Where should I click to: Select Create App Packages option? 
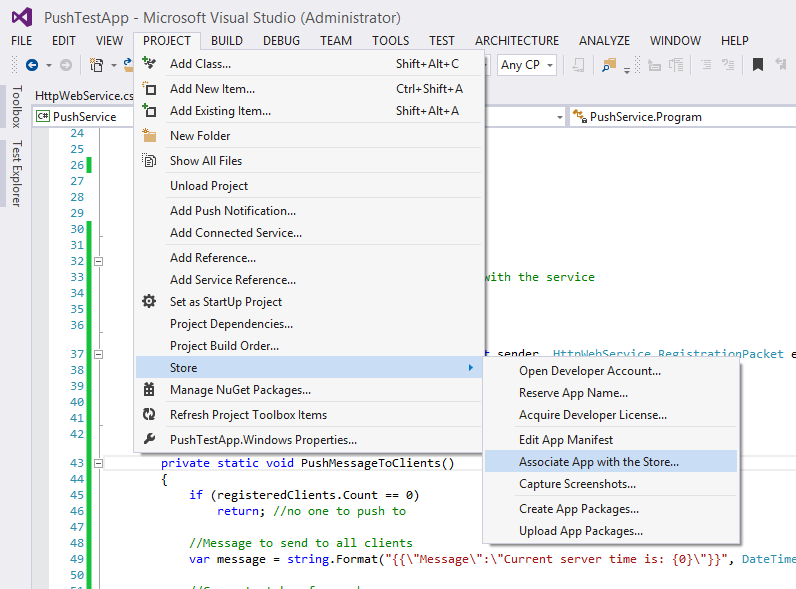579,509
